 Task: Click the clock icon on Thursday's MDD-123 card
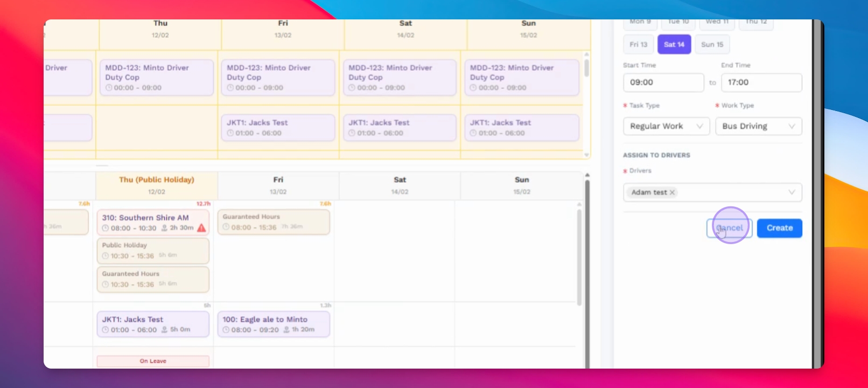[x=109, y=88]
